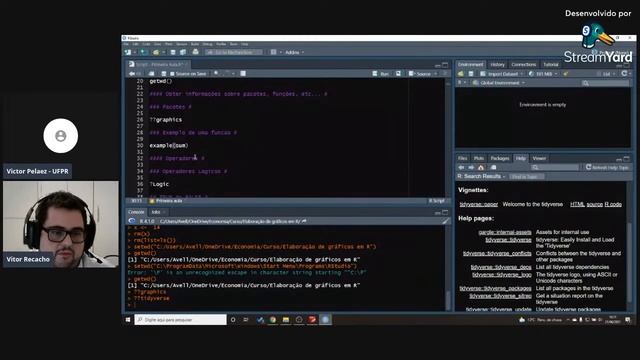The width and height of the screenshot is (640, 360).
Task: Click the re-run previous code icon
Action: tap(398, 74)
